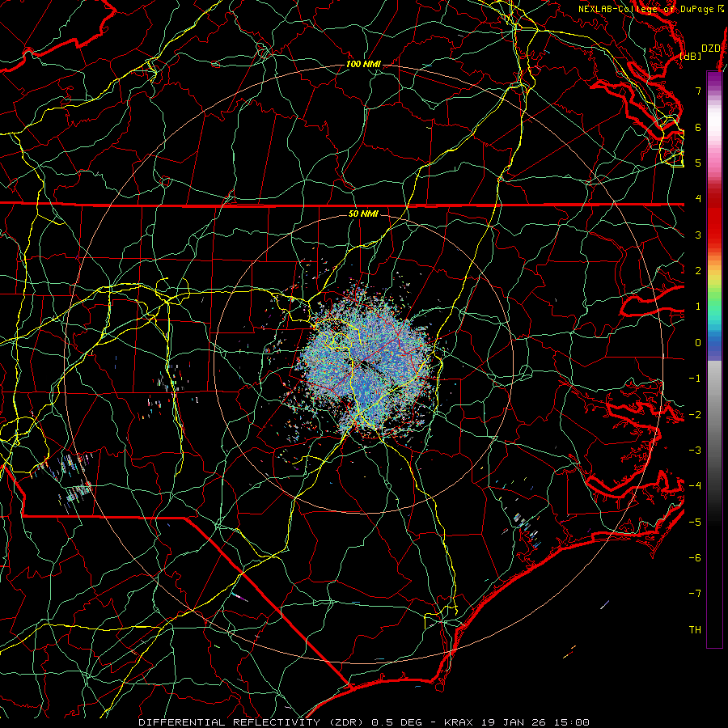Click the 2 tick label on the color scale
This screenshot has height=728, width=728.
click(698, 271)
